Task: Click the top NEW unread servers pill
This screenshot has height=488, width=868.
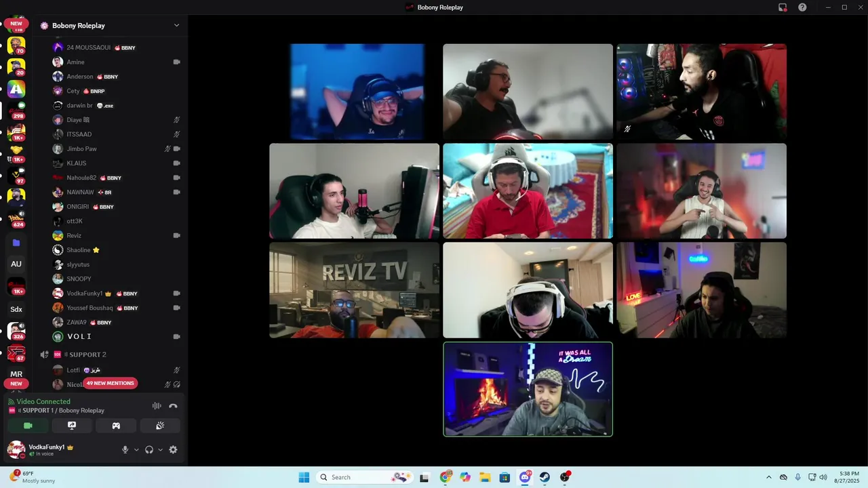Action: (x=16, y=24)
